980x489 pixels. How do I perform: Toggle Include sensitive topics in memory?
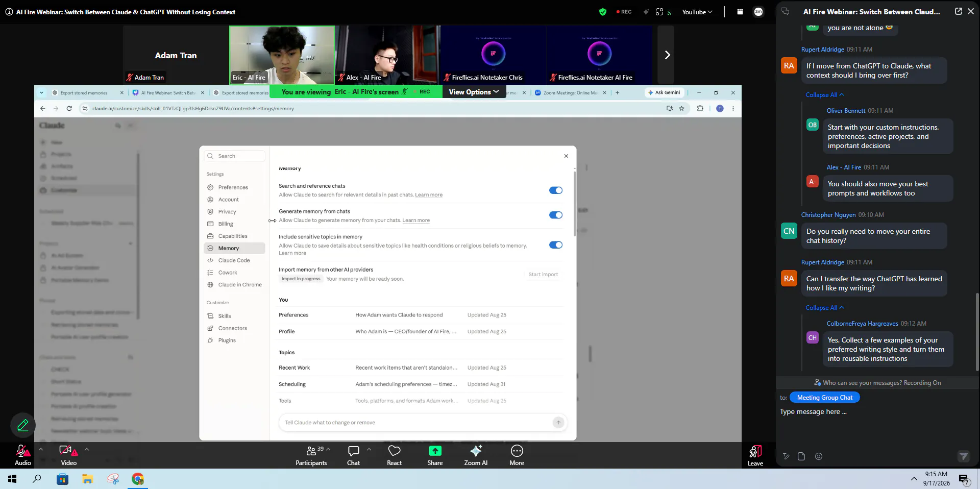point(555,245)
